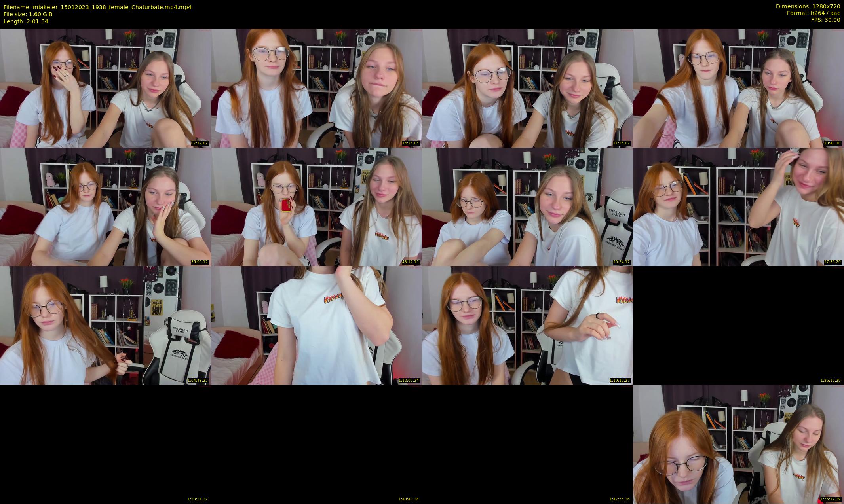Open the last thumbnail at 1:55:12.39

738,444
